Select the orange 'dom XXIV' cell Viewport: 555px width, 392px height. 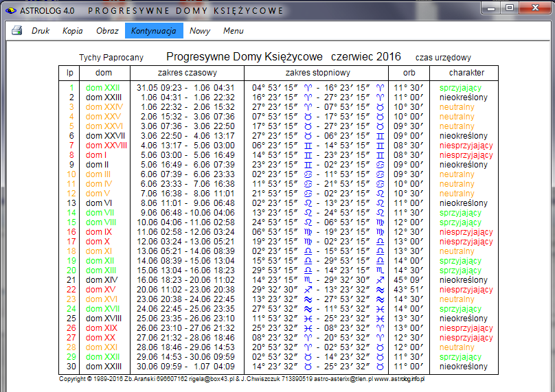pos(104,107)
